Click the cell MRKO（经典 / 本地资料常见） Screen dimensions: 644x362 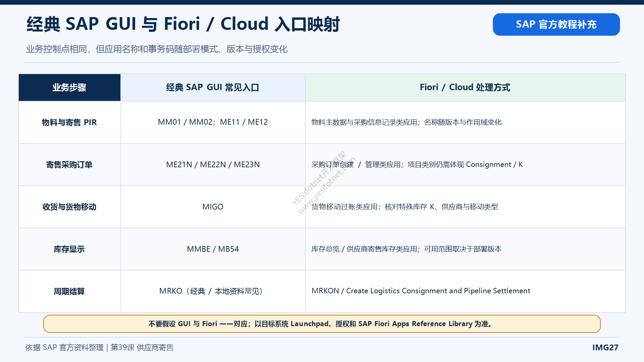click(213, 291)
